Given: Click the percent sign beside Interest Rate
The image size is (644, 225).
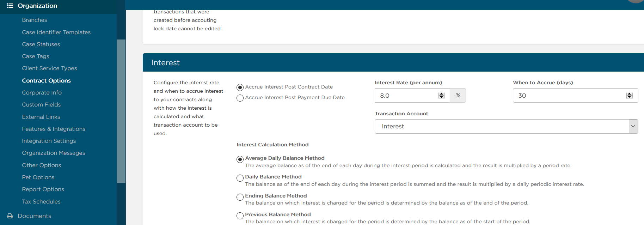Looking at the screenshot, I should [458, 96].
